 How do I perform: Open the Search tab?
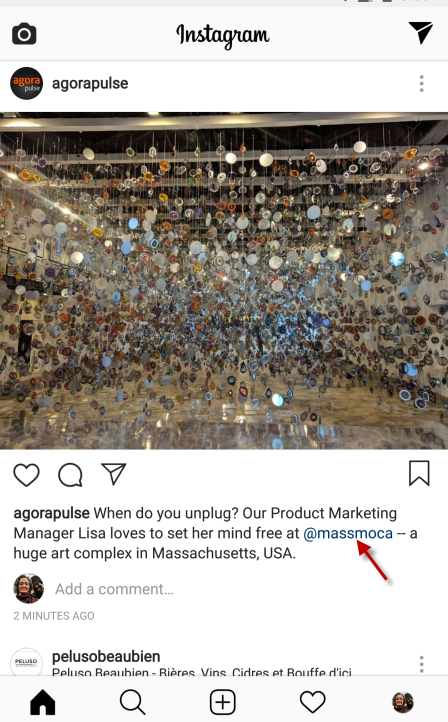pos(133,702)
